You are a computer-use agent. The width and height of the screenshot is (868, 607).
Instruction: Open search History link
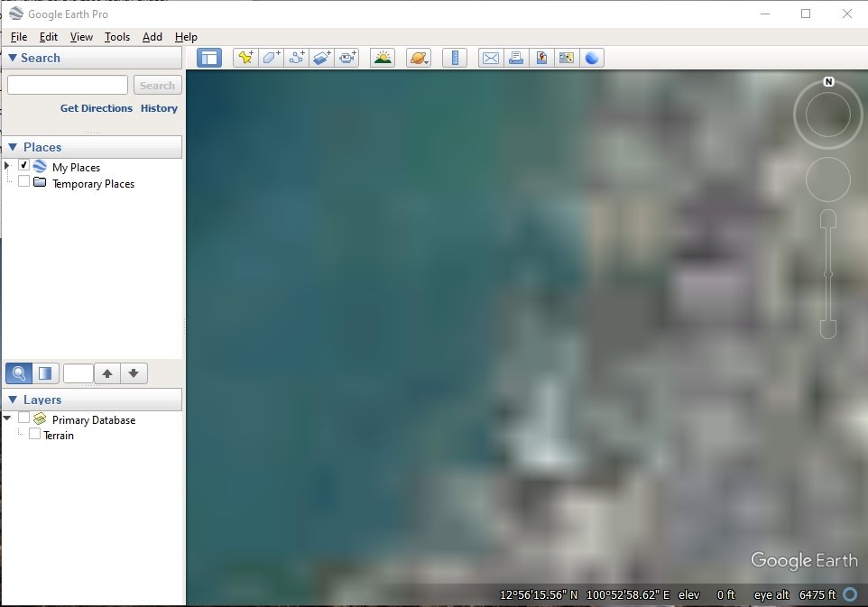click(x=159, y=108)
